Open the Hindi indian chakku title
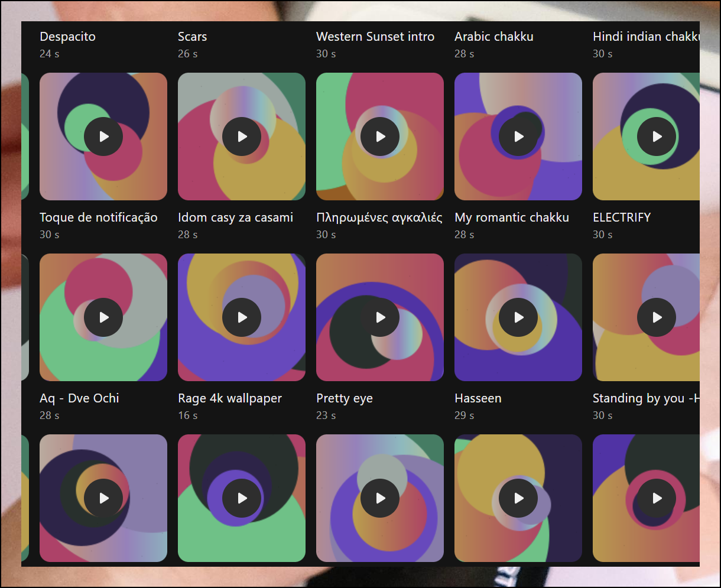721x588 pixels. [646, 37]
